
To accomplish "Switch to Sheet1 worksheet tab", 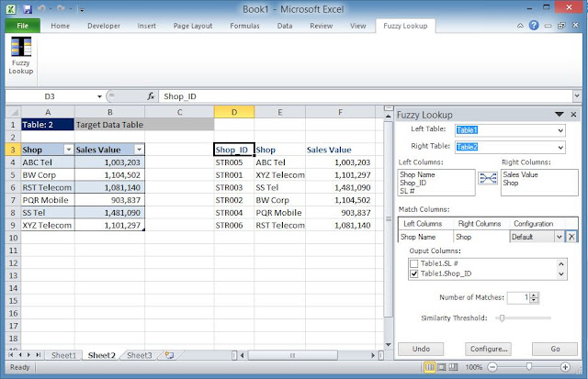I will pyautogui.click(x=63, y=355).
